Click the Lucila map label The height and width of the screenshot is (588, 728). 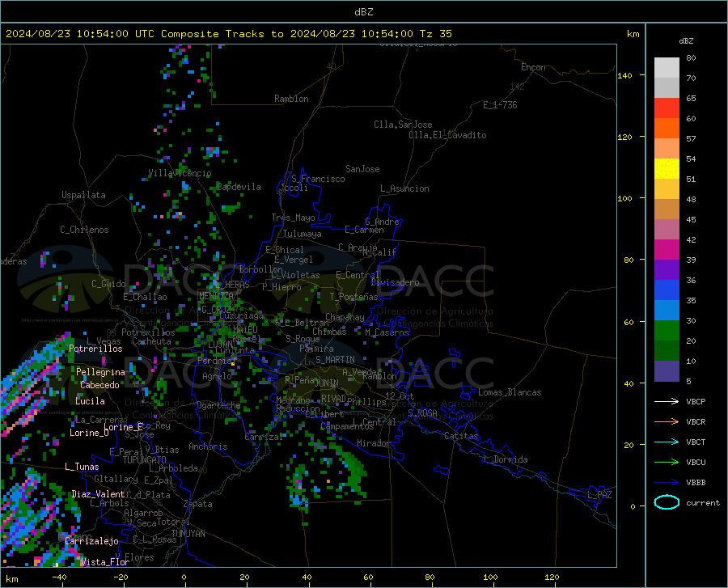(90, 401)
